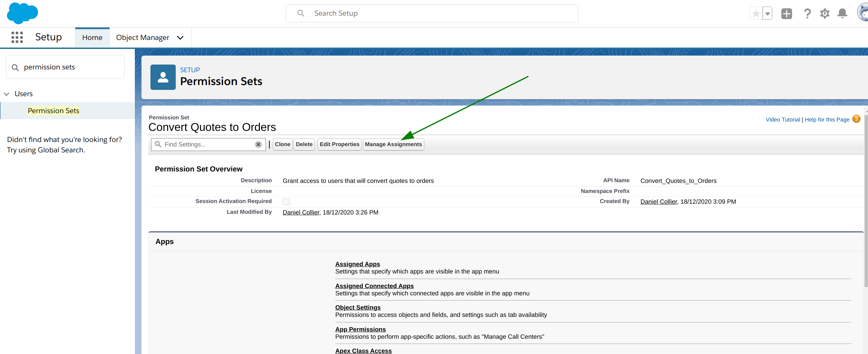Click the Try using Global Search text
The height and width of the screenshot is (354, 868).
pyautogui.click(x=46, y=150)
